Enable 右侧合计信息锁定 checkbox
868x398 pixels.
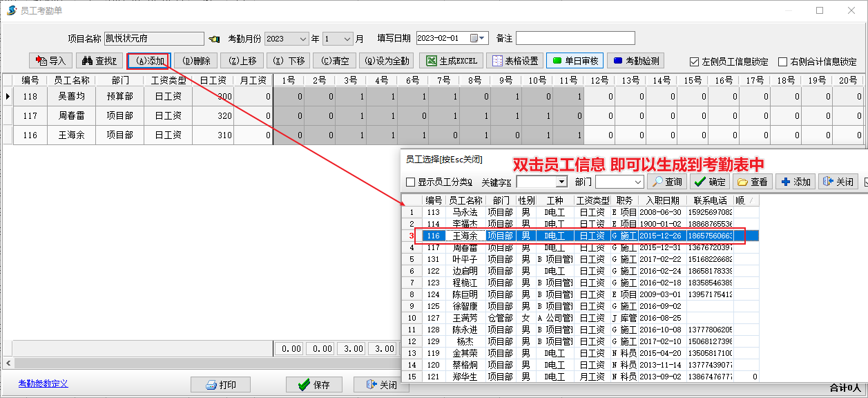click(782, 61)
